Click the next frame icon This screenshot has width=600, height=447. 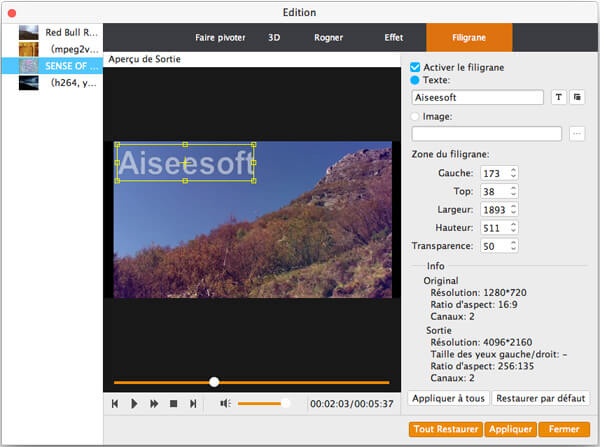(193, 403)
